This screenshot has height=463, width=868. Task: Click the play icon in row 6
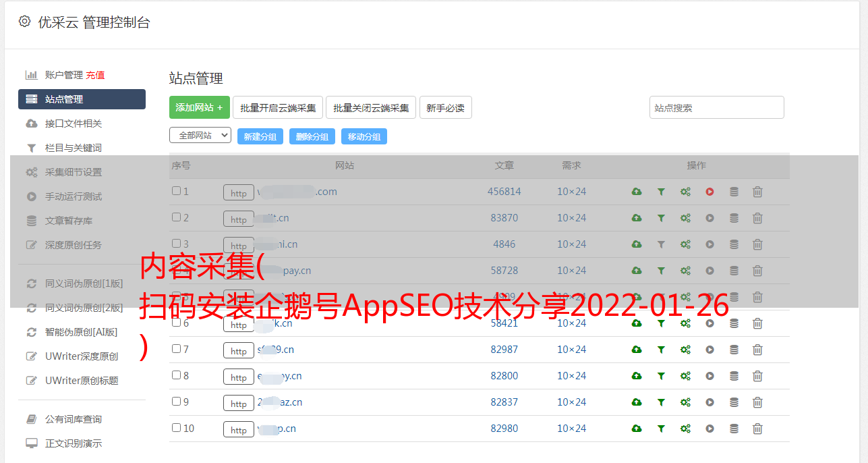(x=710, y=323)
